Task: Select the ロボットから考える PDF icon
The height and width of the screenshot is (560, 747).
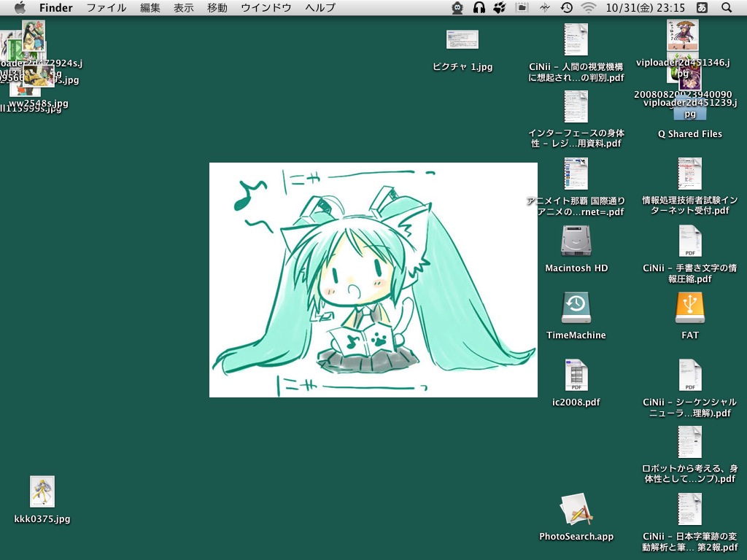Action: tap(690, 443)
